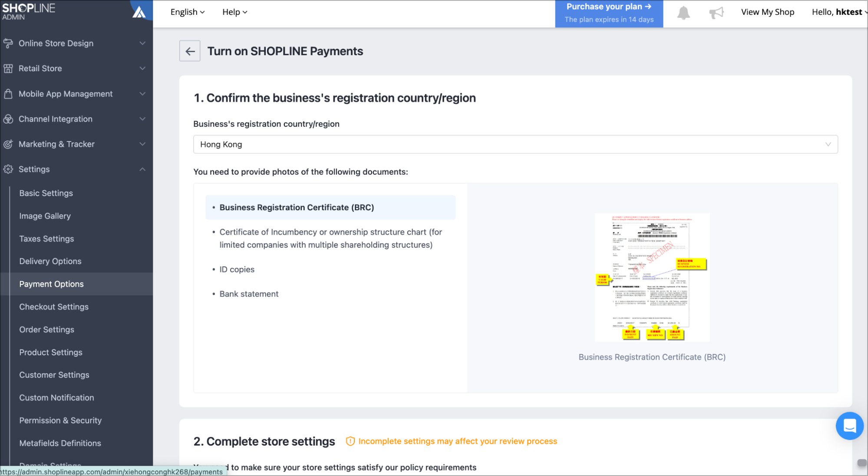Click the BRC caption under the specimen
The image size is (868, 476).
pos(652,357)
